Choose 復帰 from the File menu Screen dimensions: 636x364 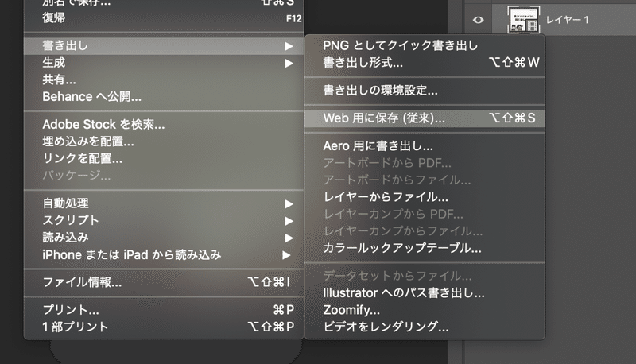(x=164, y=17)
